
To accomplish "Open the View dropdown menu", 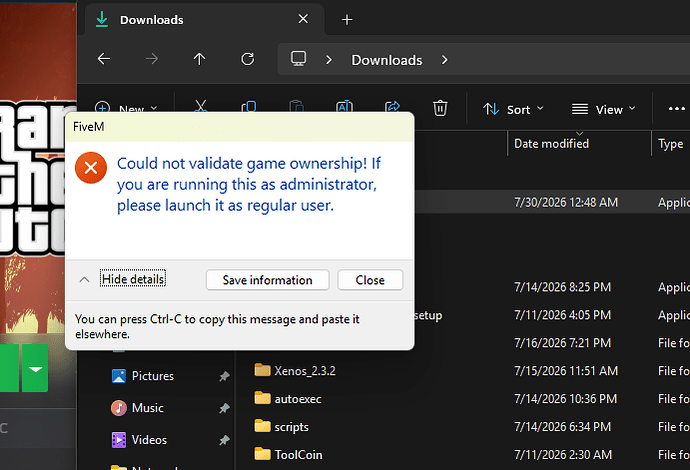I will 603,109.
